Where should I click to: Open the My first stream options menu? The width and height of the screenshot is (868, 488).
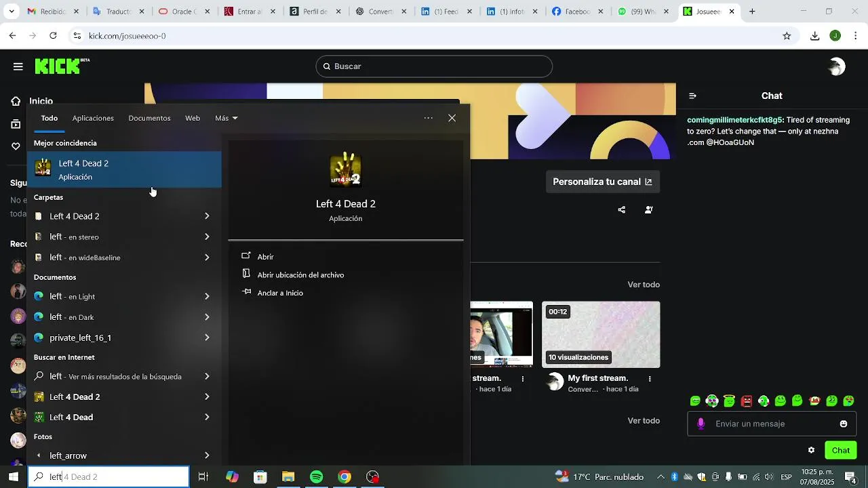click(650, 379)
